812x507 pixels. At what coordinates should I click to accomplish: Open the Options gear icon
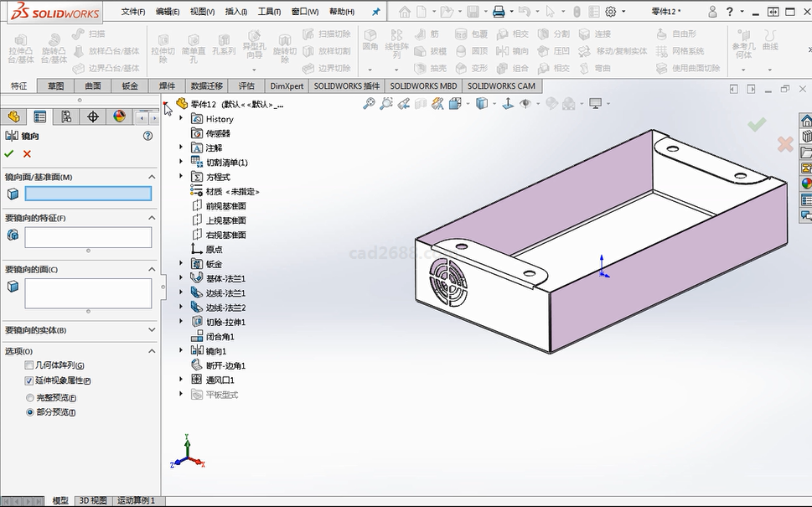[x=611, y=12]
